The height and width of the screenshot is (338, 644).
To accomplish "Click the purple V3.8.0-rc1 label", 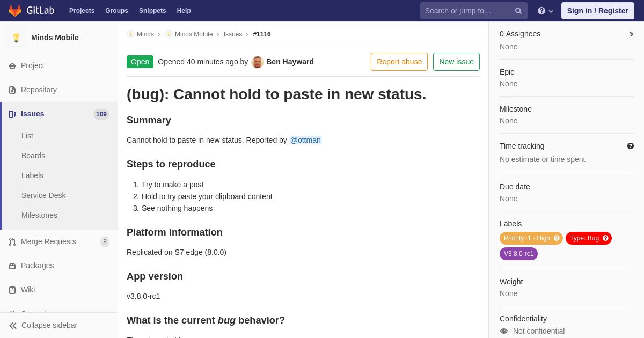I will click(x=518, y=254).
